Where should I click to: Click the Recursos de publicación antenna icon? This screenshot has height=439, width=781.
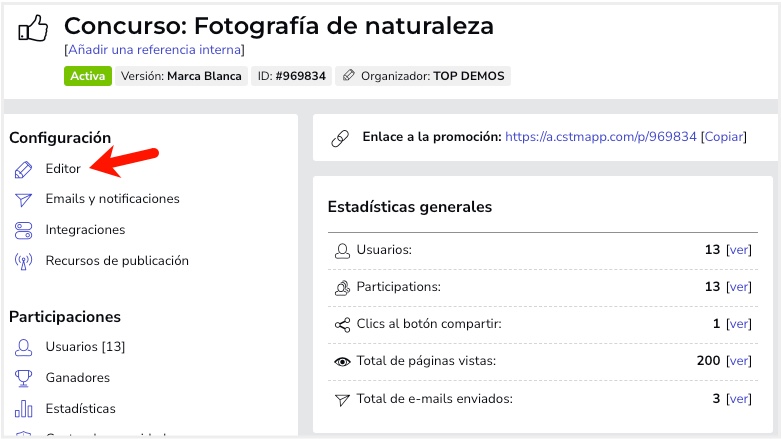tap(23, 262)
